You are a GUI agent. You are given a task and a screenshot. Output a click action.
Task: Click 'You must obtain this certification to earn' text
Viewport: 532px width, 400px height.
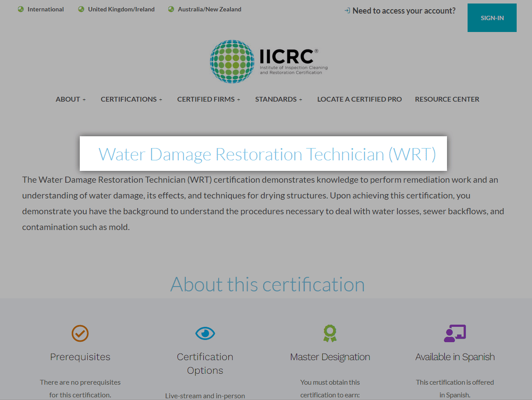[x=330, y=389]
